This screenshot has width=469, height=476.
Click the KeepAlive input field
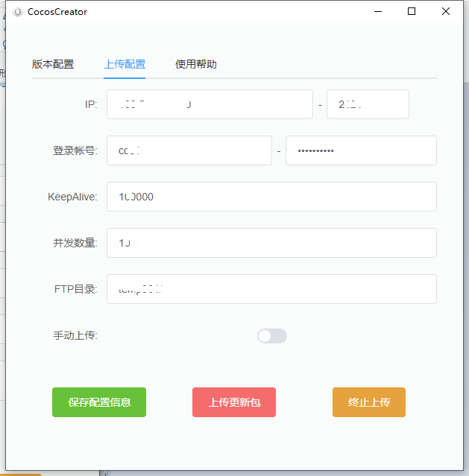click(x=271, y=197)
